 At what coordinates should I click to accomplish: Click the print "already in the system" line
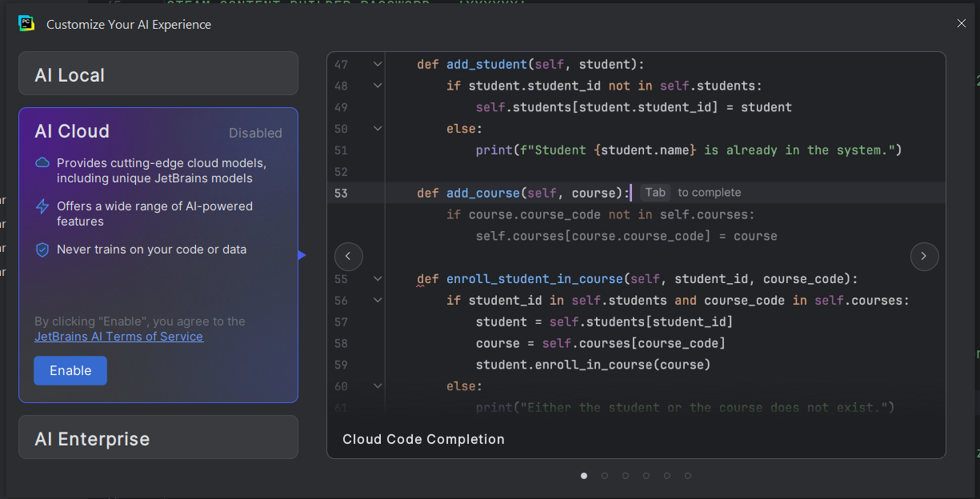[x=689, y=150]
